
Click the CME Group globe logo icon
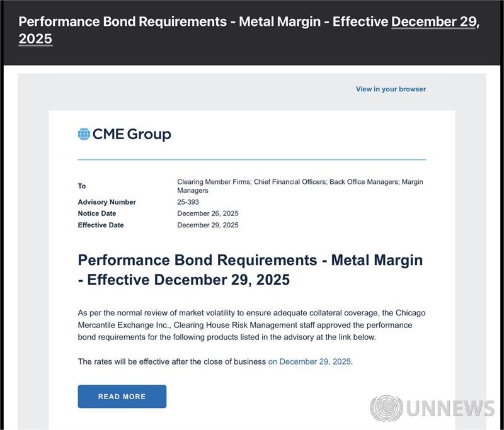(x=84, y=134)
